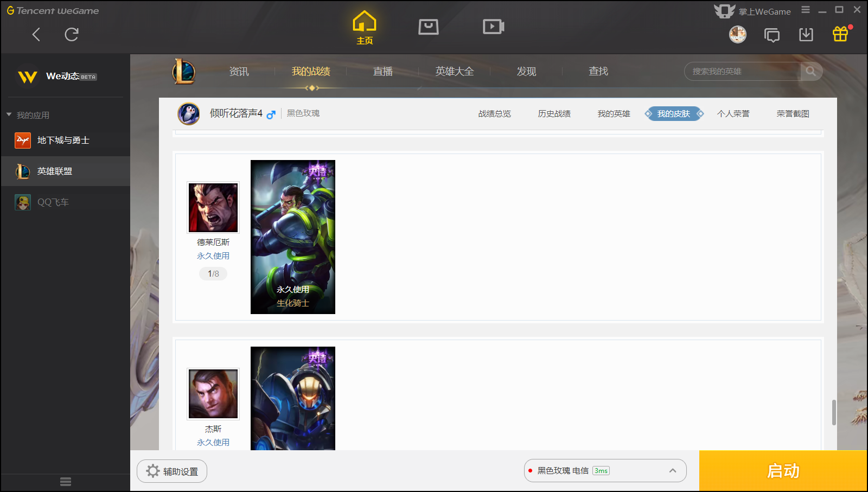Switch to the 个人荣誉 sub-tab
The width and height of the screenshot is (868, 492).
(733, 114)
